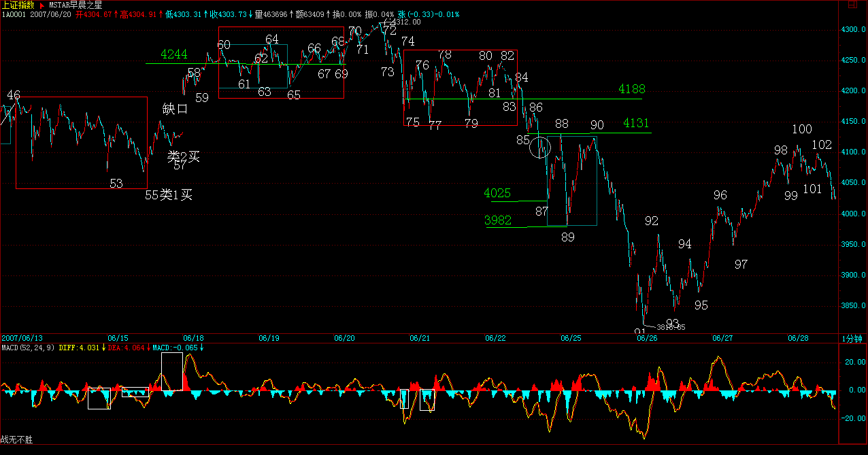Image resolution: width=868 pixels, height=455 pixels.
Task: Click the 类2买 buy point annotation
Action: (184, 156)
